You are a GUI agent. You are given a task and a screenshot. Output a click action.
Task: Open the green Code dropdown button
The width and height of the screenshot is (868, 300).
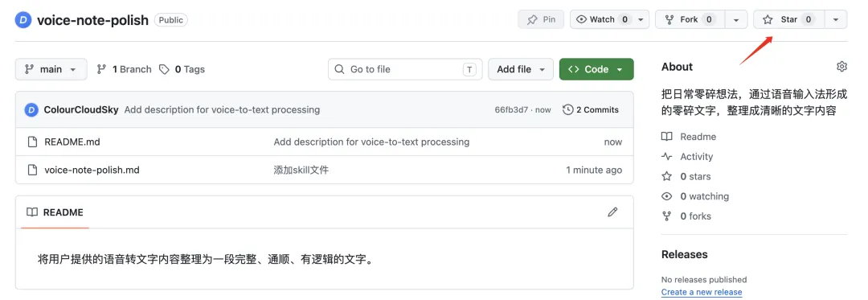[596, 69]
